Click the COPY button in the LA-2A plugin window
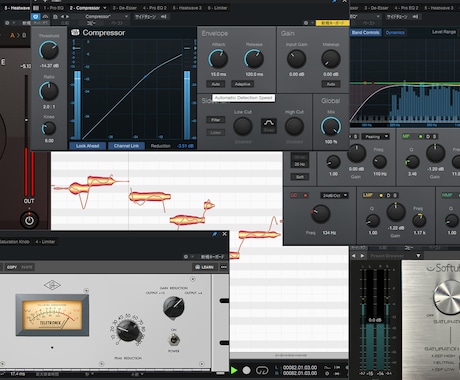 [x=12, y=267]
